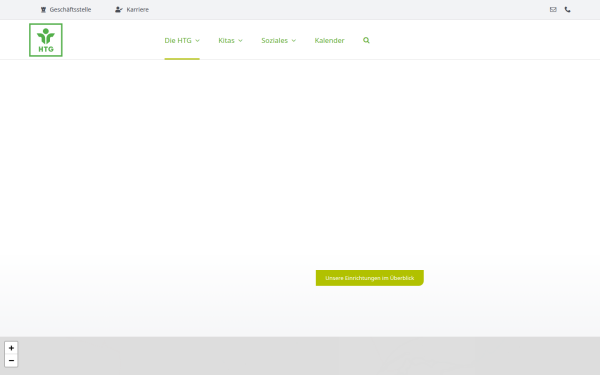This screenshot has height=375, width=600.
Task: Go to the Kalender page
Action: tap(329, 40)
